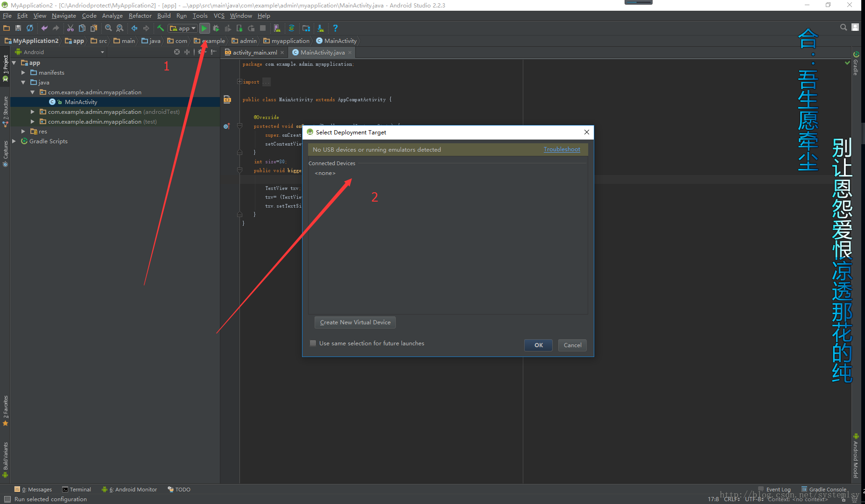
Task: Open the Gradle Console panel
Action: (824, 489)
